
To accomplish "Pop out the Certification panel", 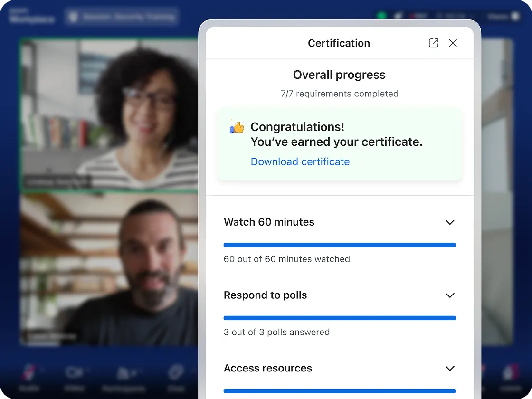I will 433,43.
